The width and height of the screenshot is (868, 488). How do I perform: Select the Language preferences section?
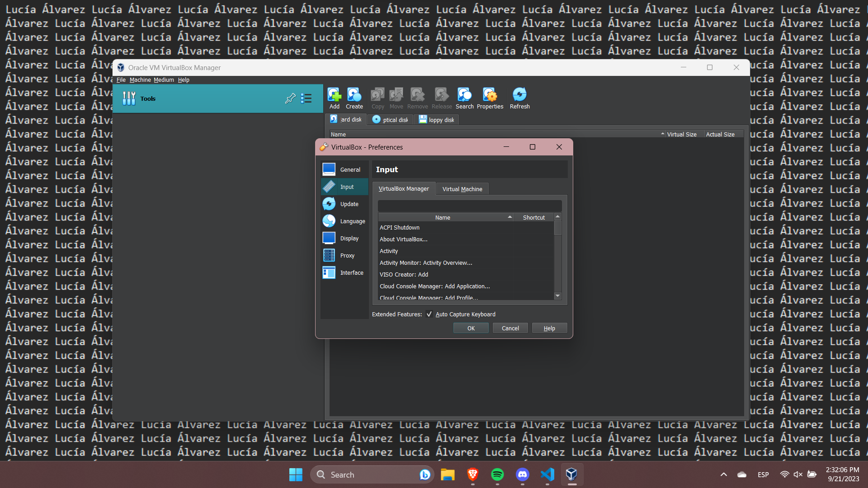(x=344, y=221)
